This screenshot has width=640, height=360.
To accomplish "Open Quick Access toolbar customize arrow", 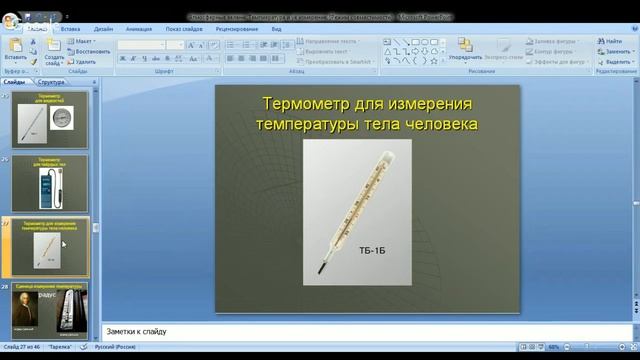I will click(67, 17).
